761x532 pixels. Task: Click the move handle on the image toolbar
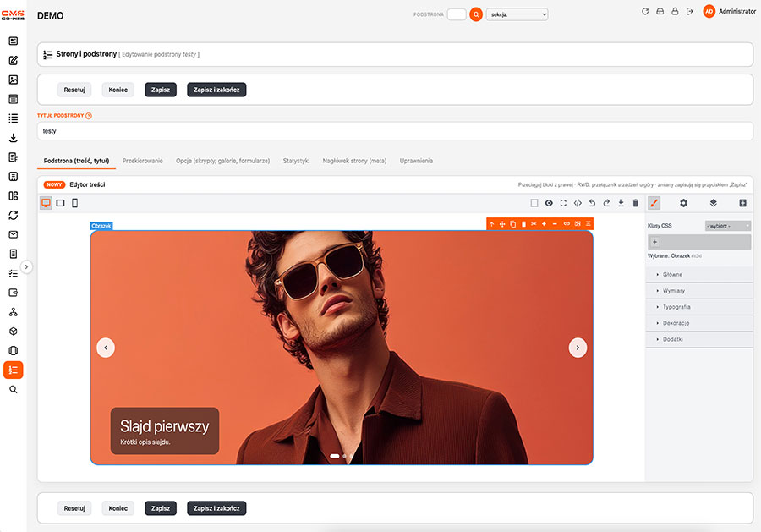click(502, 224)
